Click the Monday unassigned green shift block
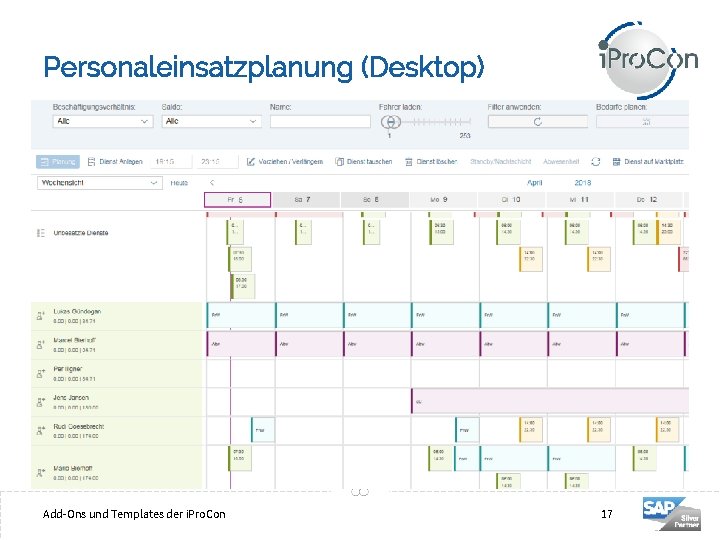 coord(440,232)
